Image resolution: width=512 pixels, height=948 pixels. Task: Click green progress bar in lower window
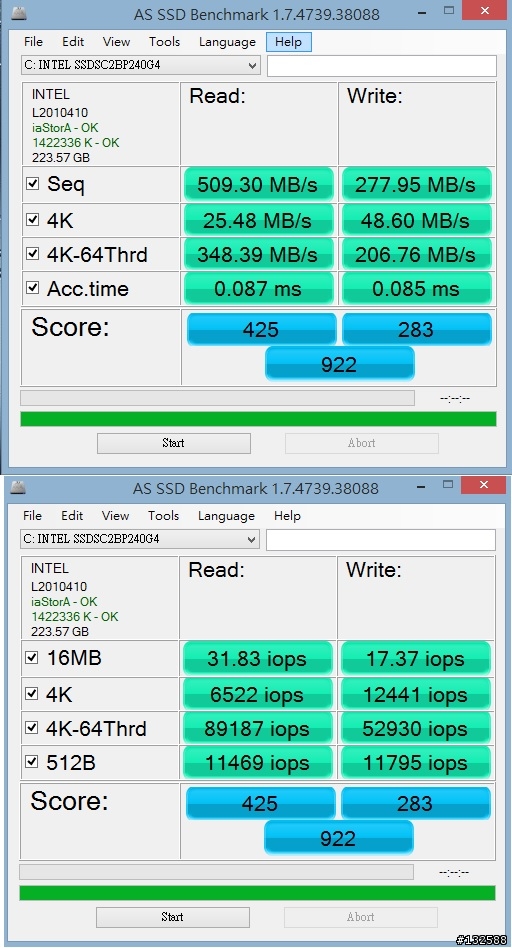click(x=258, y=893)
